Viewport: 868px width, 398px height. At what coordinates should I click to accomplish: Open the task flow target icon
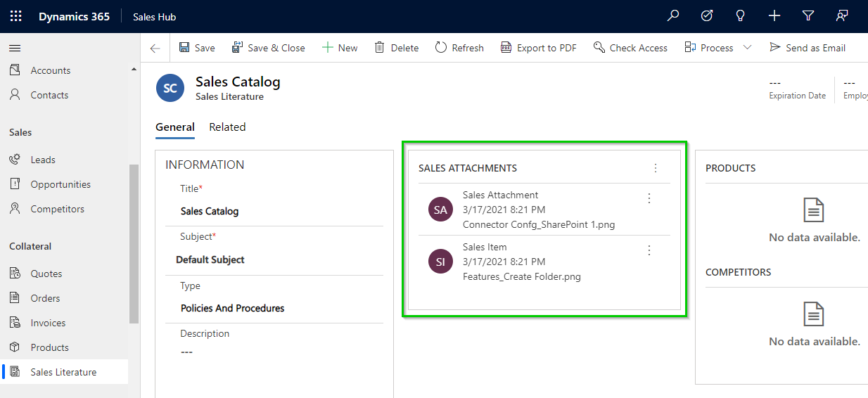(707, 16)
